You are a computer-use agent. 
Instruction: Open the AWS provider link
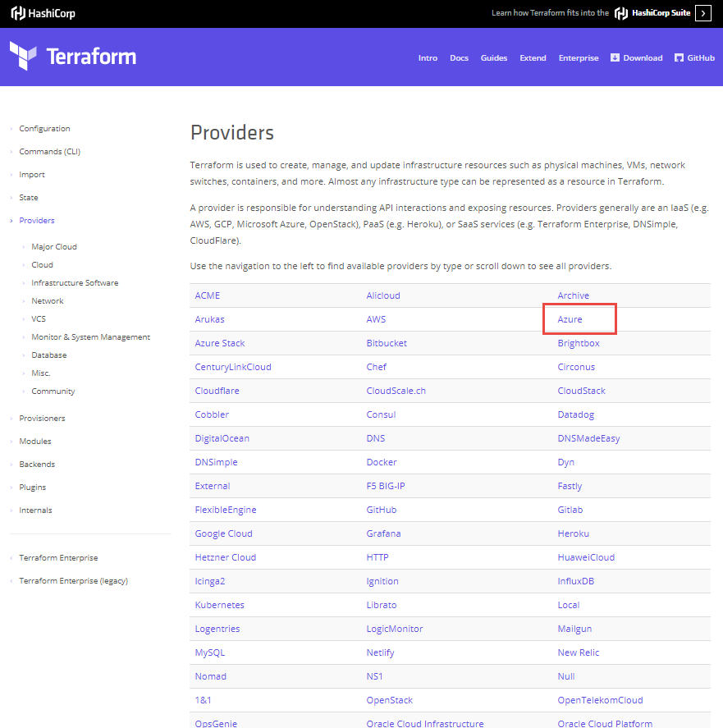click(x=376, y=319)
